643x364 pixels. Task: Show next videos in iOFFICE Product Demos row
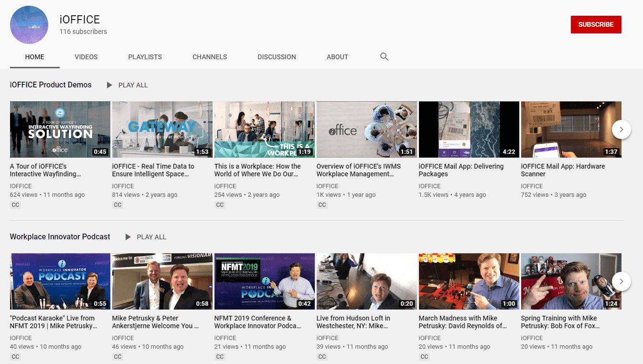pyautogui.click(x=621, y=129)
